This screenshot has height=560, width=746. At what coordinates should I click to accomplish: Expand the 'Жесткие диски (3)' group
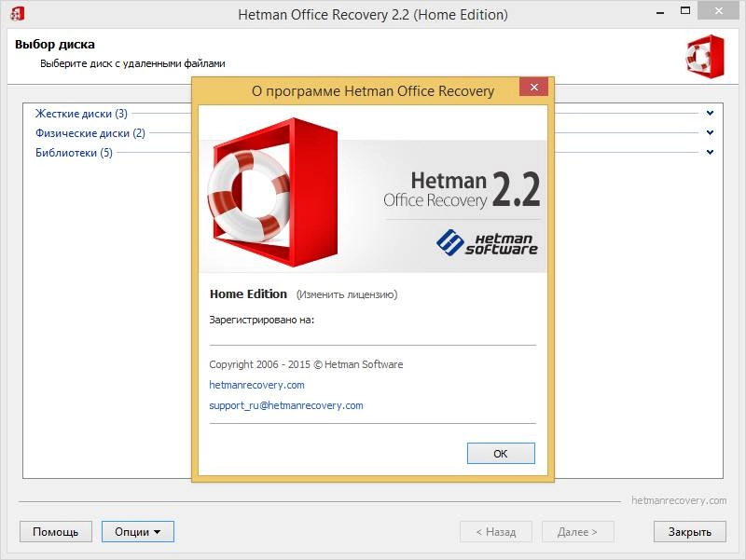point(81,114)
